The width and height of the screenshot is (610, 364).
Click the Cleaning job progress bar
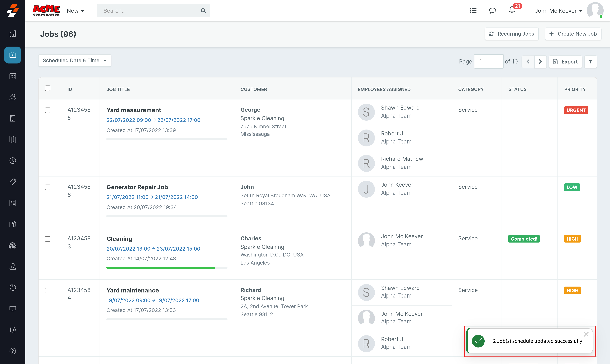pyautogui.click(x=167, y=268)
